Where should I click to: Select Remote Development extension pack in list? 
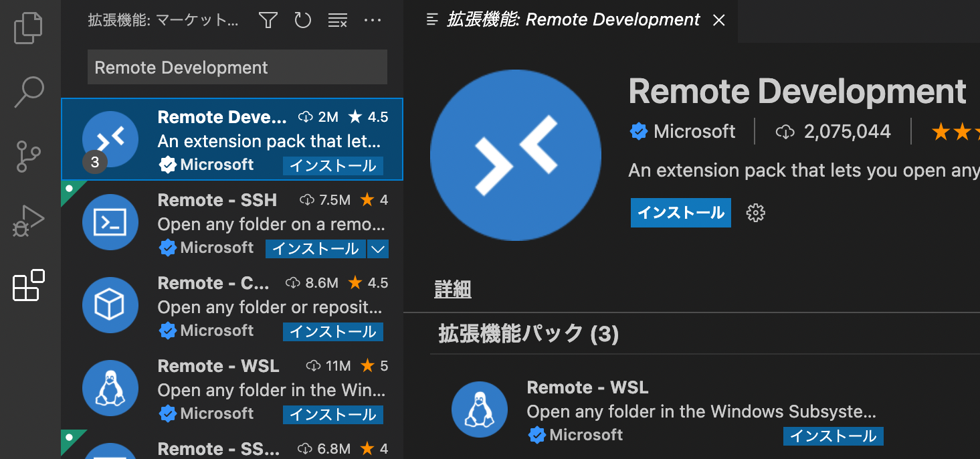(232, 139)
